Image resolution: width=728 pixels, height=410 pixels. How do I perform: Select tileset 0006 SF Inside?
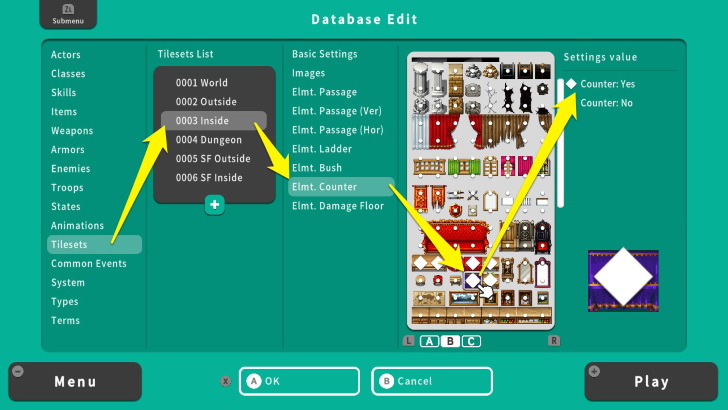point(209,178)
